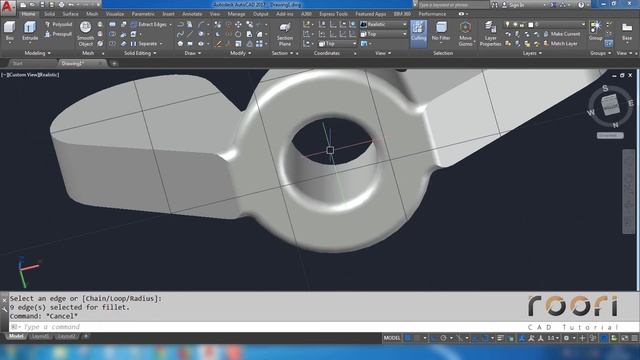Select the Extrude tool
Viewport: 640px width, 360px height.
[30, 30]
